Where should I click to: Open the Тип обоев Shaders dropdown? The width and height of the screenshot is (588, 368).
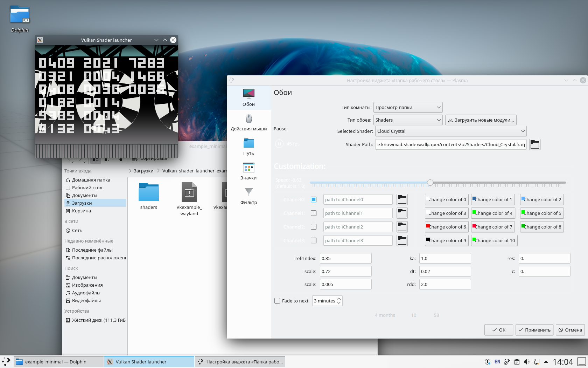(408, 120)
